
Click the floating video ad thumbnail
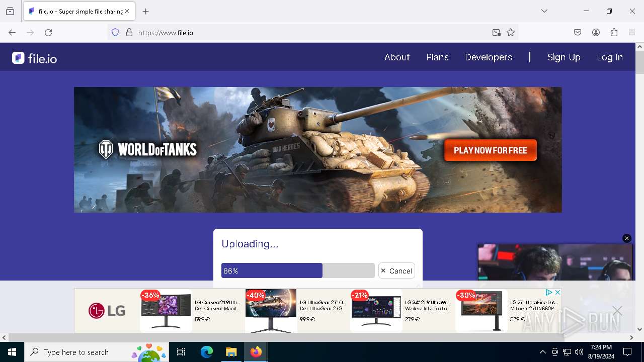[x=555, y=262]
